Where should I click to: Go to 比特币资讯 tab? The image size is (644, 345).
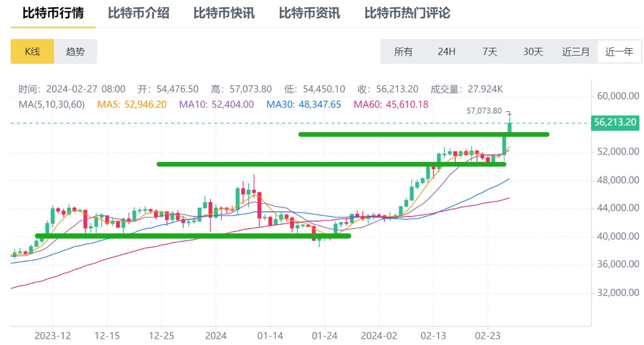click(310, 13)
